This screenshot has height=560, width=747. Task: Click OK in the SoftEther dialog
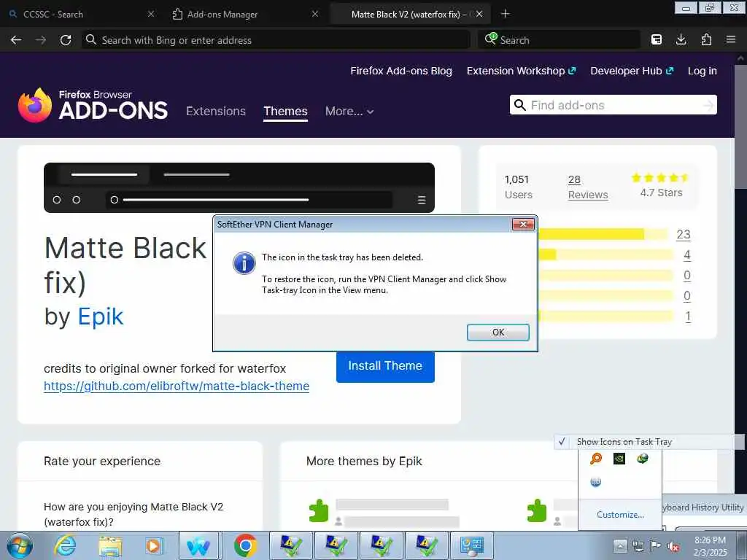[498, 332]
